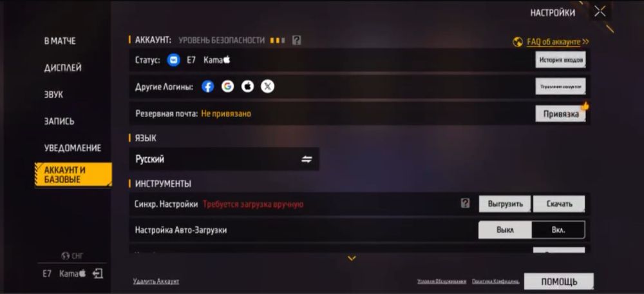
Task: Set Авто-Загрузки toggle to Вкл.
Action: [x=558, y=230]
